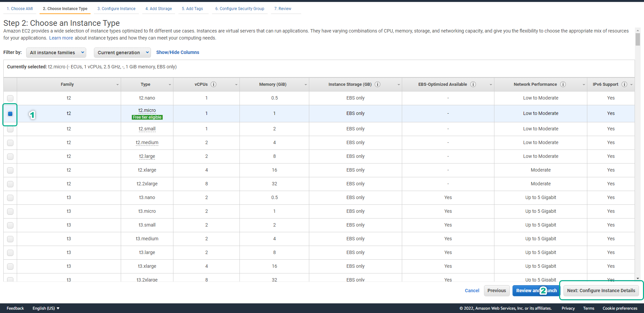Go to the 1. Choose AMI tab

(x=20, y=9)
